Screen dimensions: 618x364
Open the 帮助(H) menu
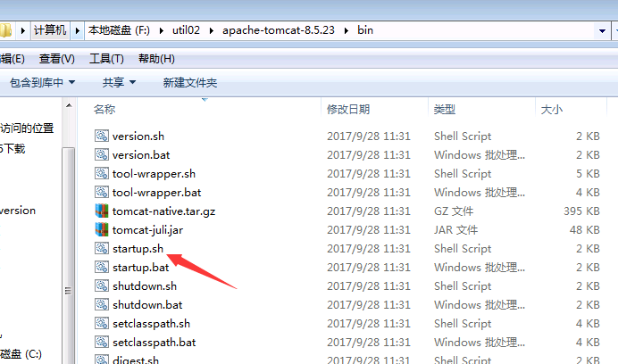coord(156,59)
